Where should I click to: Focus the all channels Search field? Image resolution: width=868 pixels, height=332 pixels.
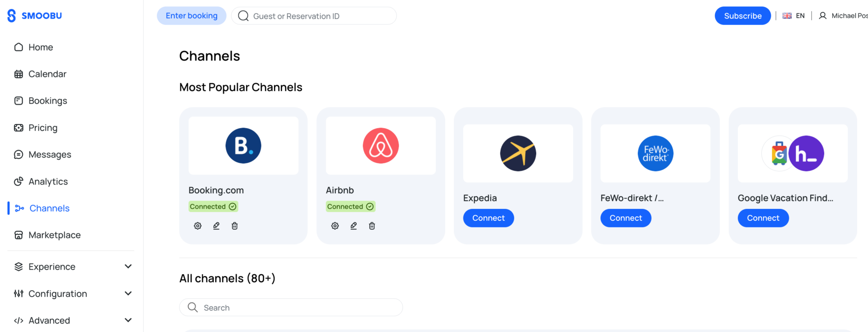(291, 308)
